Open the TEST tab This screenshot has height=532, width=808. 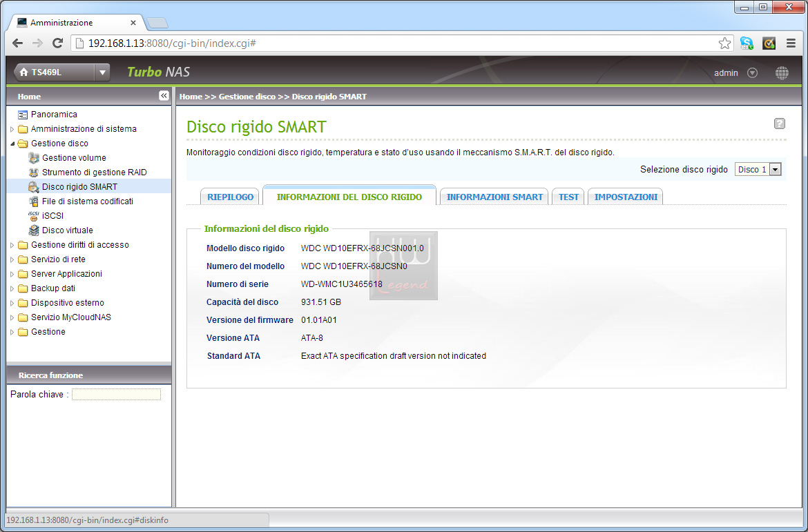pos(568,197)
